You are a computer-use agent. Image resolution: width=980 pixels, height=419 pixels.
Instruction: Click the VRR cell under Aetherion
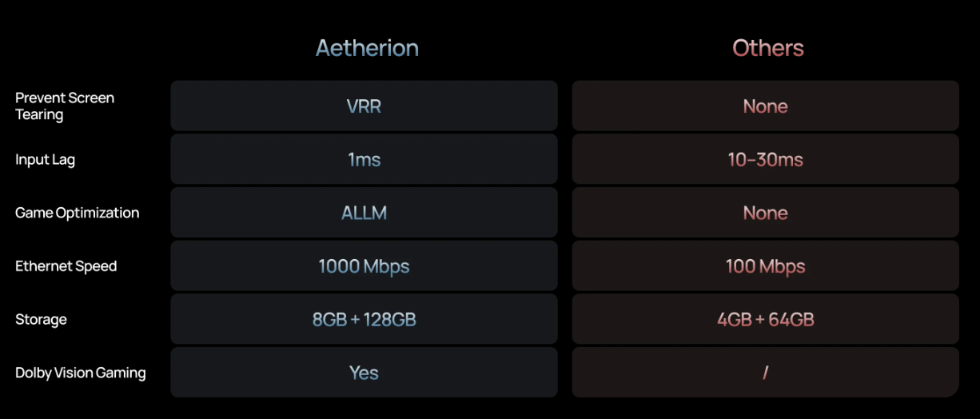click(x=364, y=106)
